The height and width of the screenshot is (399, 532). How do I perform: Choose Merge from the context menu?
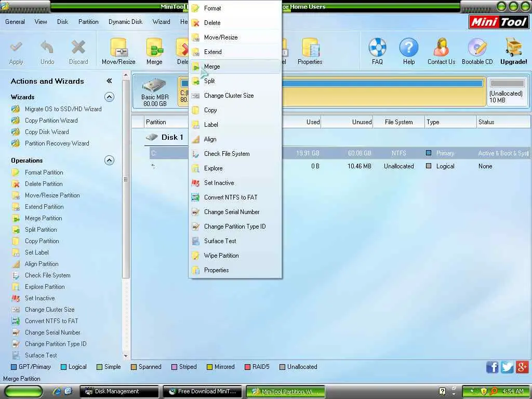(x=235, y=66)
